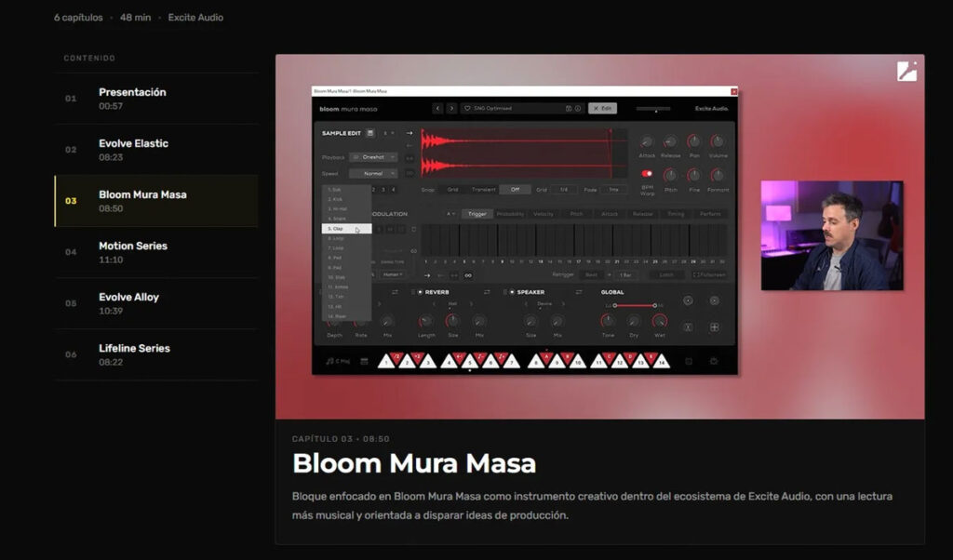The width and height of the screenshot is (953, 560).
Task: Open the Grid 1/4 dropdown
Action: (x=564, y=190)
